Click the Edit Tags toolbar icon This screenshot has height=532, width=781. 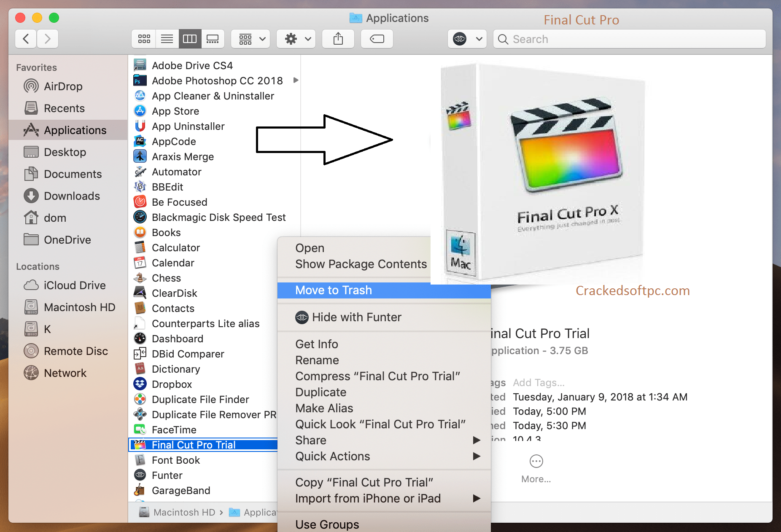tap(377, 39)
